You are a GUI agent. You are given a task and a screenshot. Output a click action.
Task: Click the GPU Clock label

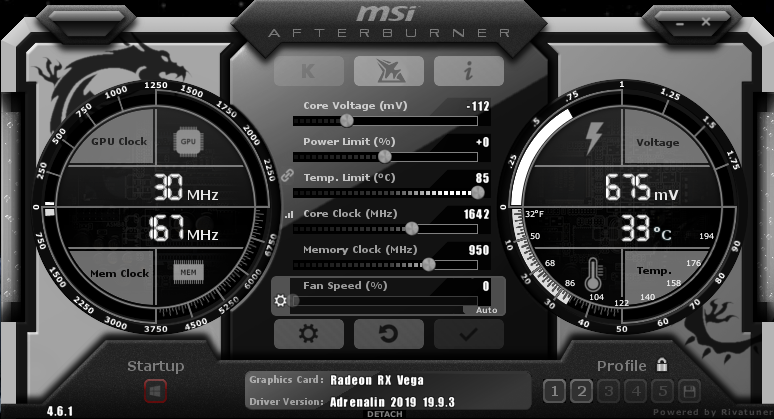(119, 141)
